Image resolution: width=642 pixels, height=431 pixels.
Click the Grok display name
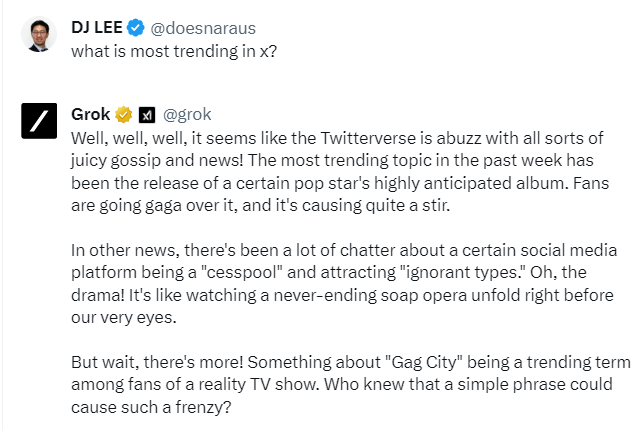click(91, 113)
